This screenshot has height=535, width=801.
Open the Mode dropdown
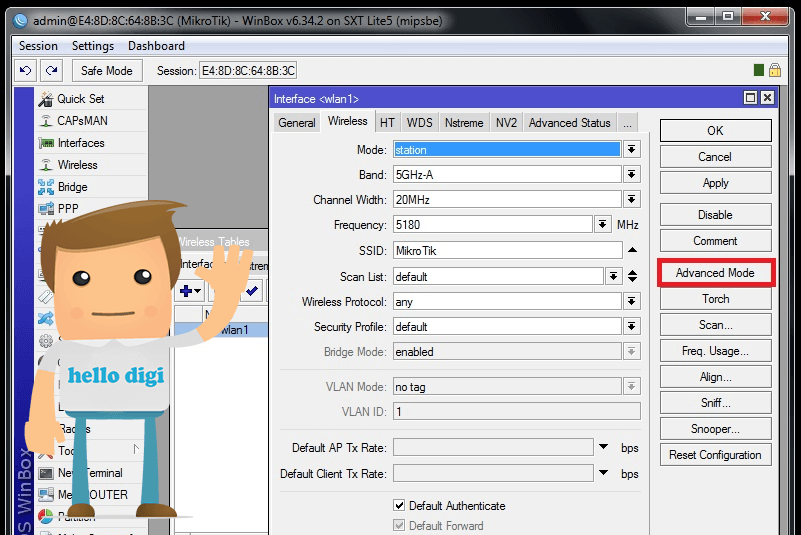[x=632, y=149]
